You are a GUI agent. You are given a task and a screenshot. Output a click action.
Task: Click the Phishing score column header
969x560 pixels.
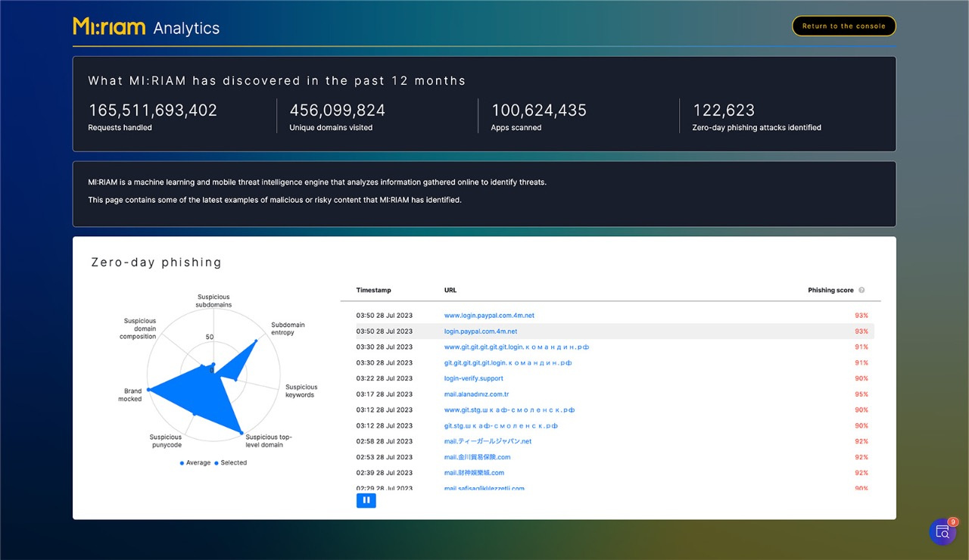(830, 291)
